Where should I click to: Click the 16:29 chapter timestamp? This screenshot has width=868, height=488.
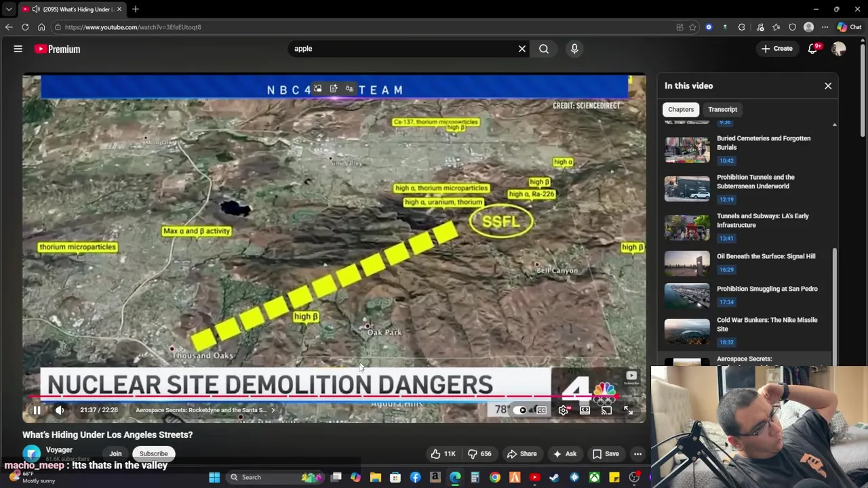tap(726, 270)
